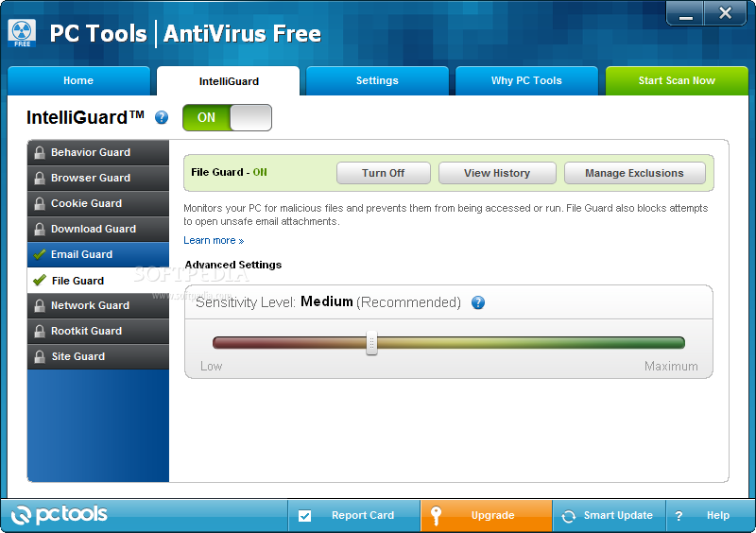Click the Sensitivity Level help icon
Screen dimensions: 756x533
tap(478, 302)
